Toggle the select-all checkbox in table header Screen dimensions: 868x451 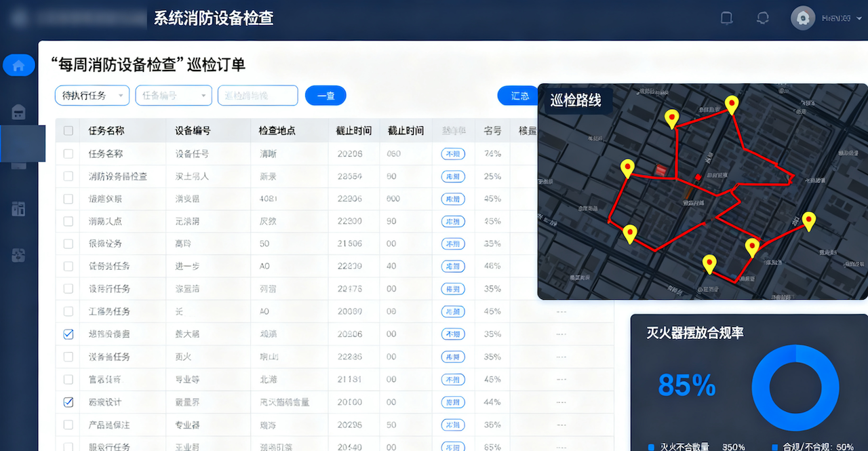point(68,130)
